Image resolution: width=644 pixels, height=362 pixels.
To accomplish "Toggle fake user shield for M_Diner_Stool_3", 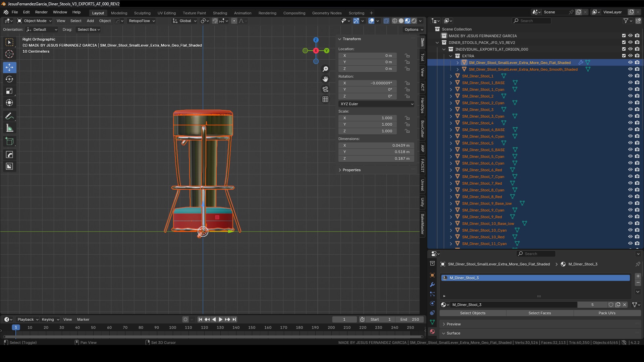I will pos(611,305).
